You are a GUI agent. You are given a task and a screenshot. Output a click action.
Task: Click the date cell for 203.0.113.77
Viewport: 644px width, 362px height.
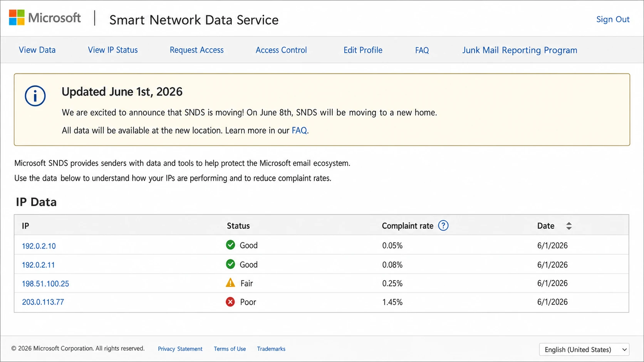pos(552,302)
